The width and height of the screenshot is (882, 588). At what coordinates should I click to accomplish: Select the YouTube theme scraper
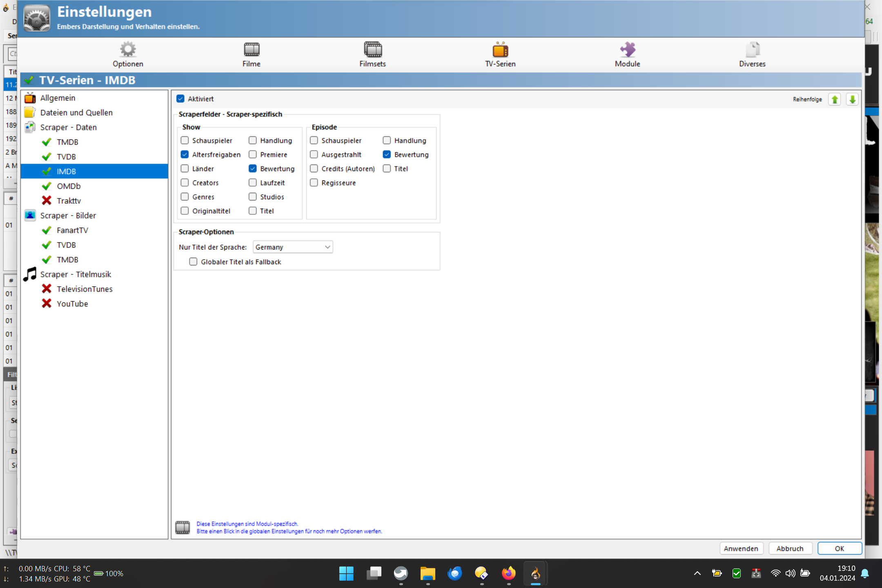[72, 304]
